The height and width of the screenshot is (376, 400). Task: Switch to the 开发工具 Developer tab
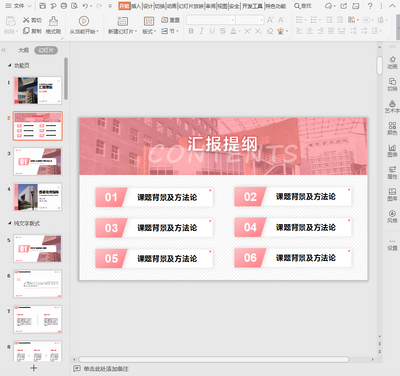point(252,6)
